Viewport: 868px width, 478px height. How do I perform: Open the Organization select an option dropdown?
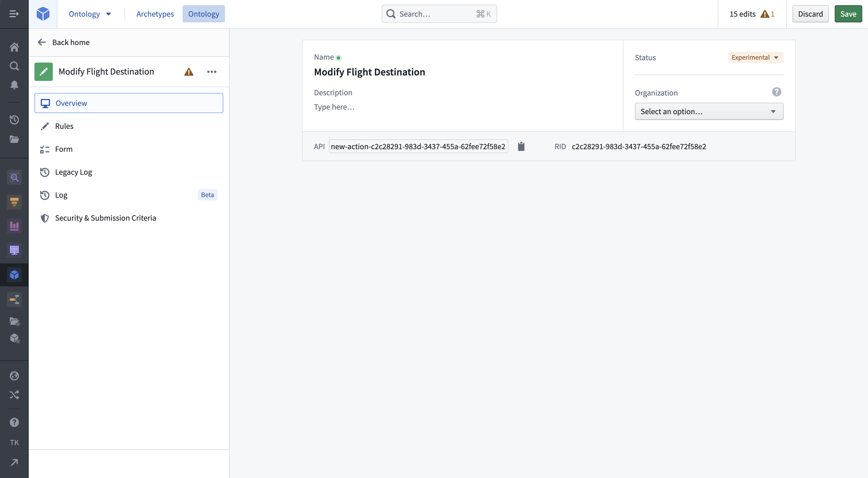(x=709, y=112)
